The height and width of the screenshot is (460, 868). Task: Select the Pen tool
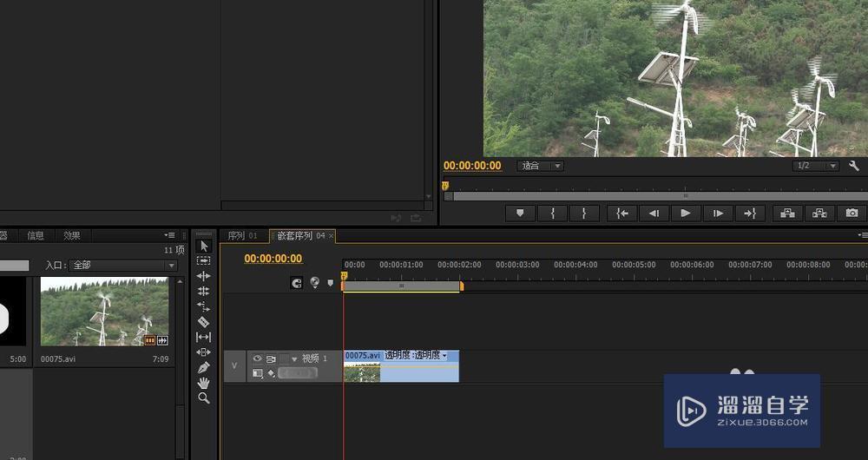pos(204,367)
